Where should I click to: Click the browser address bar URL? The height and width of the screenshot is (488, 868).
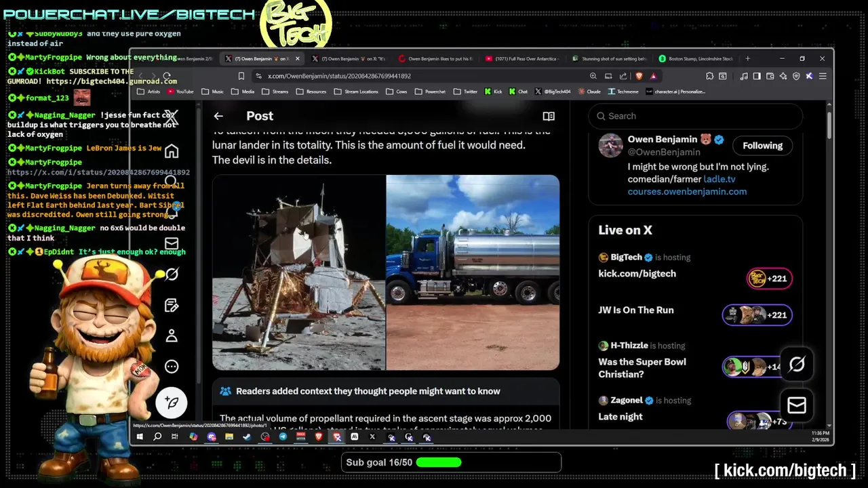(339, 76)
